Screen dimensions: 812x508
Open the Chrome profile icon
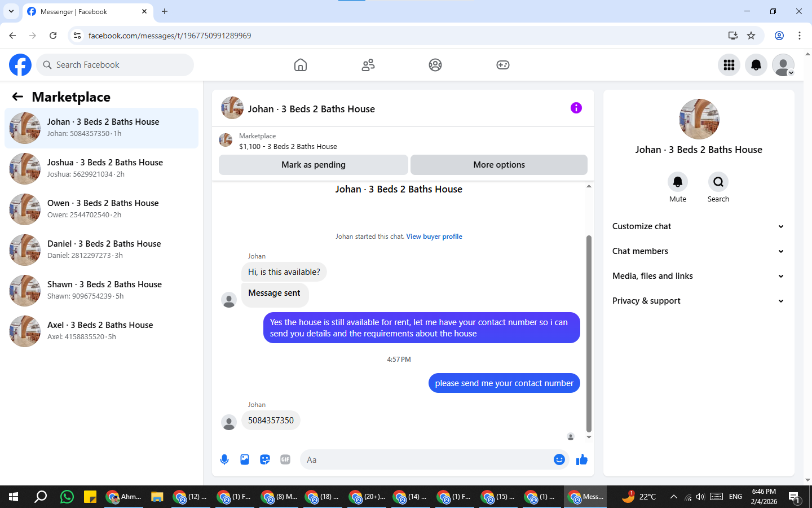779,36
